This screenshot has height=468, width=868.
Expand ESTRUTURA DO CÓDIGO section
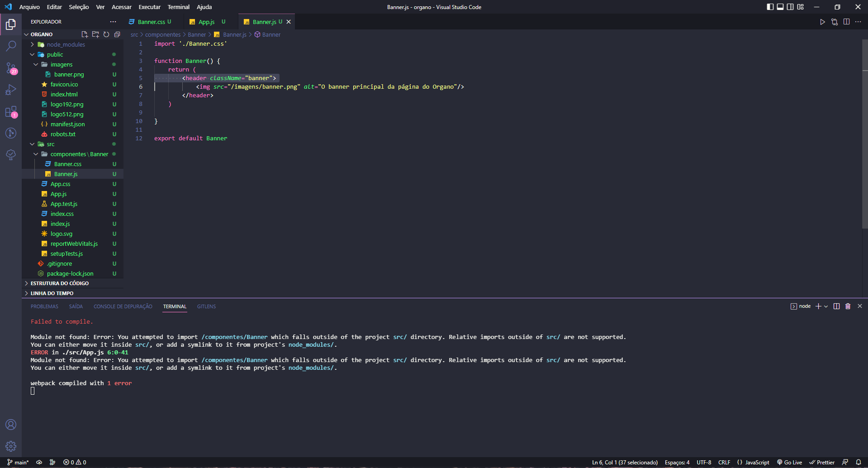pyautogui.click(x=72, y=283)
